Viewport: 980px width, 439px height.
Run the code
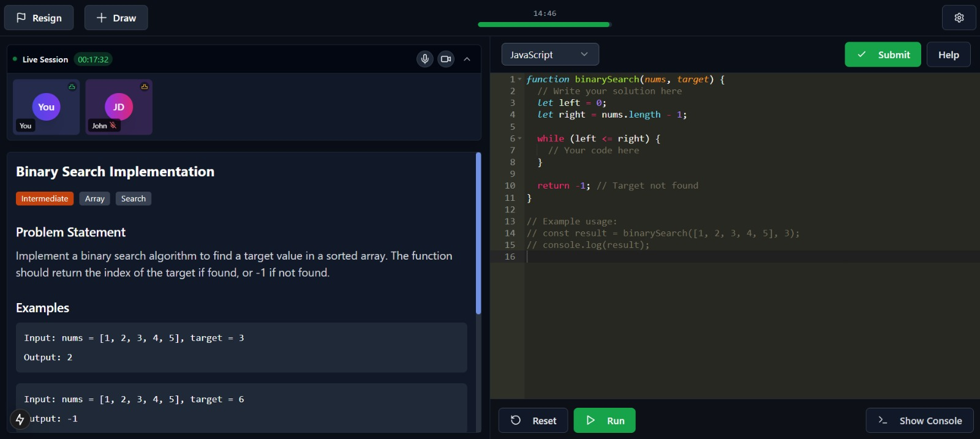tap(605, 421)
